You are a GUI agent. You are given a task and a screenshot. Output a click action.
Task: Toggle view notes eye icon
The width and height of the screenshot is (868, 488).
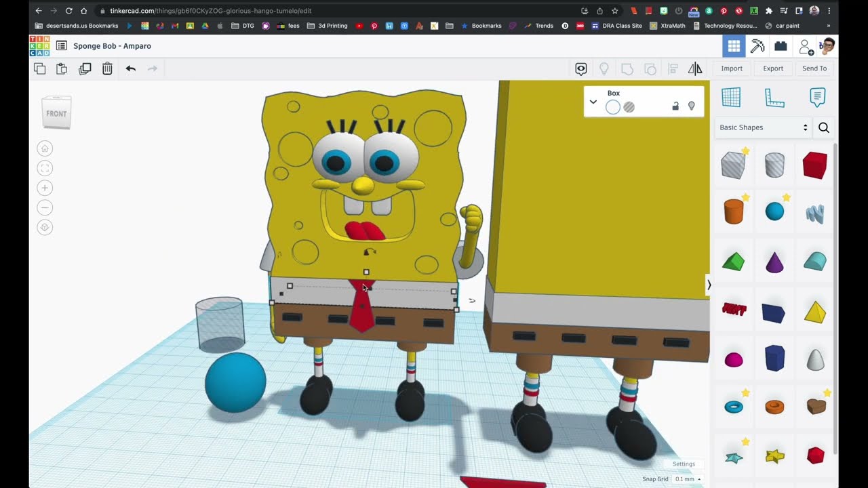(x=581, y=68)
